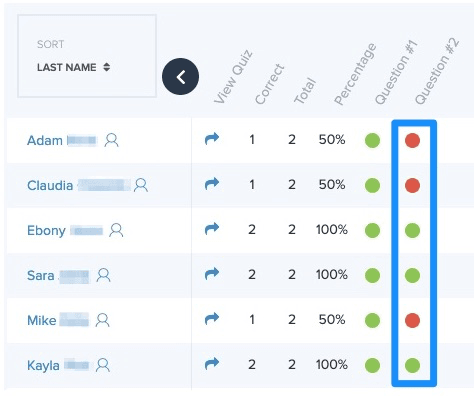The image size is (474, 396).
Task: Click the view quiz arrow for Sara
Action: (x=212, y=273)
